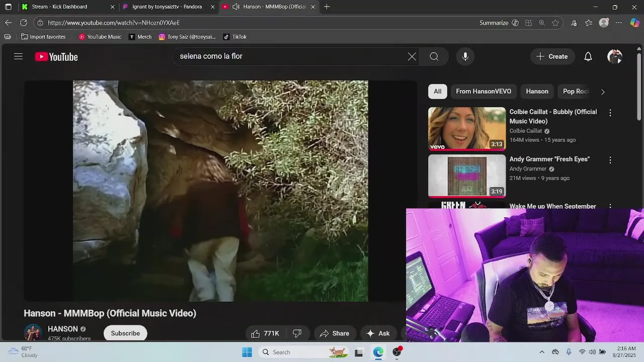Viewport: 644px width, 362px height.
Task: Dislike the MMMBop video
Action: coord(297,333)
